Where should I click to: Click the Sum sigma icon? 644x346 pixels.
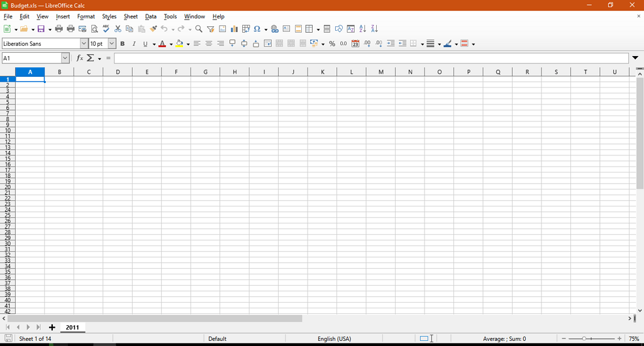91,59
